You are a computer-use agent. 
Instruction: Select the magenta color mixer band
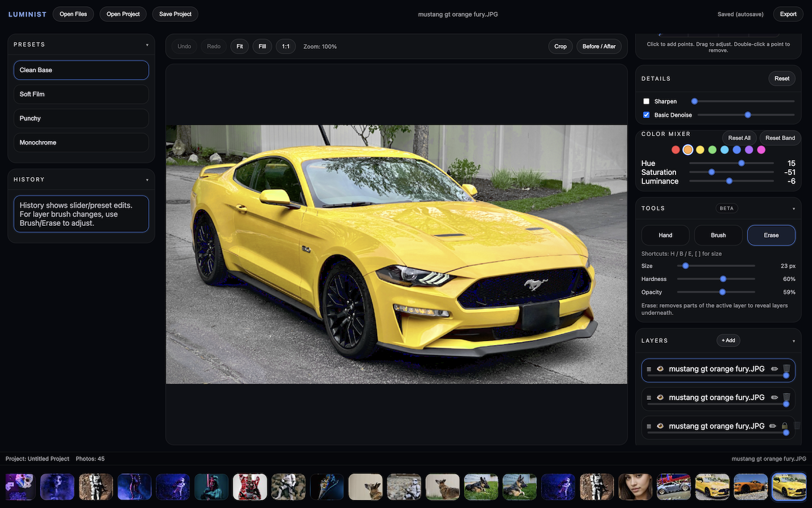tap(761, 150)
